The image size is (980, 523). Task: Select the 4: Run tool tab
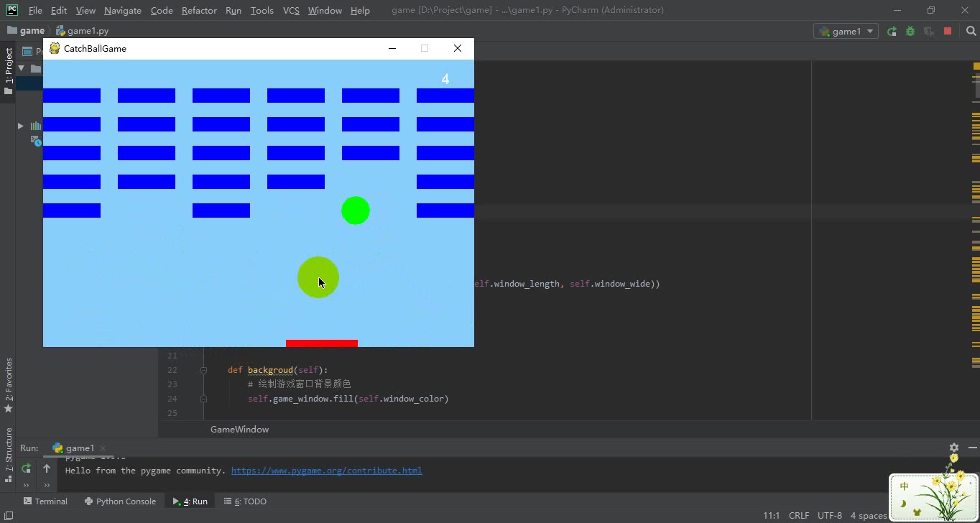click(x=190, y=501)
